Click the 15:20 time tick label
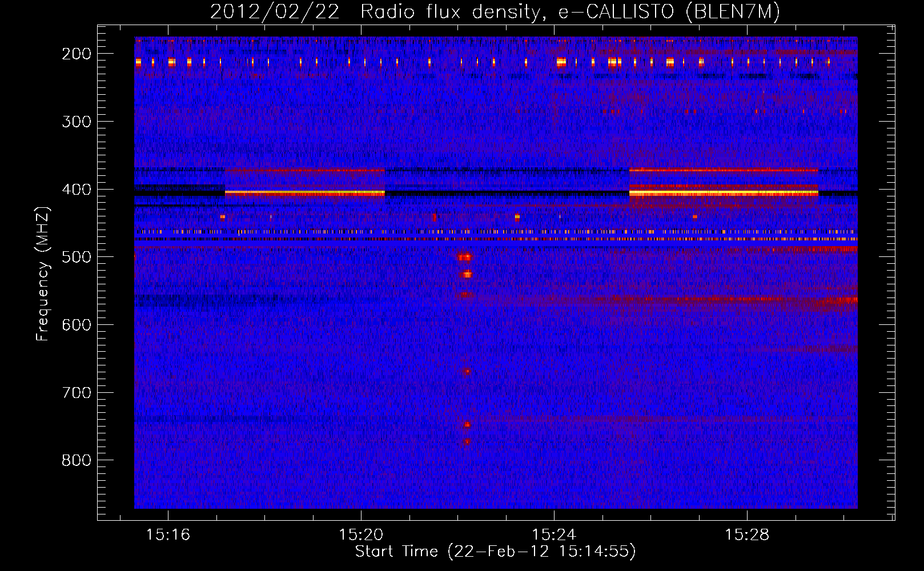The width and height of the screenshot is (924, 571). tap(361, 535)
